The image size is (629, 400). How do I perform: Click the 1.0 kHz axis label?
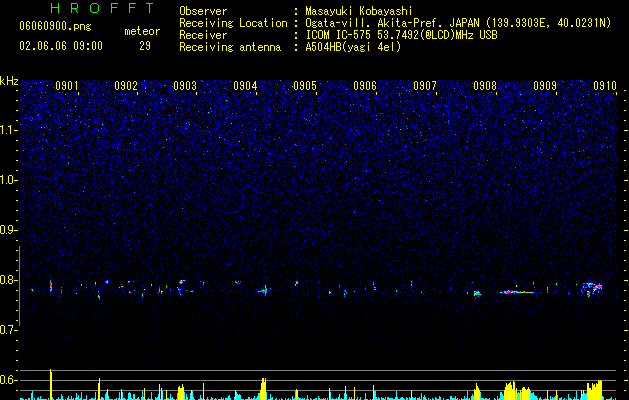pyautogui.click(x=9, y=180)
